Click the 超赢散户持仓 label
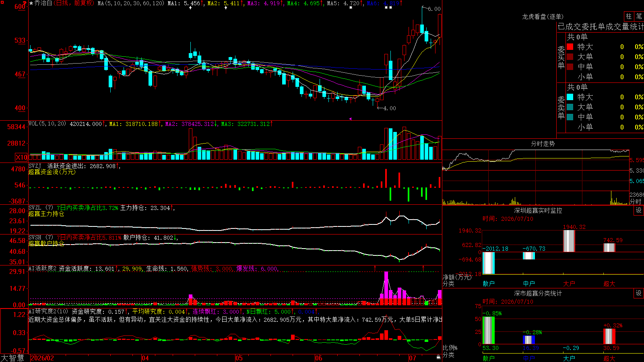 point(46,243)
